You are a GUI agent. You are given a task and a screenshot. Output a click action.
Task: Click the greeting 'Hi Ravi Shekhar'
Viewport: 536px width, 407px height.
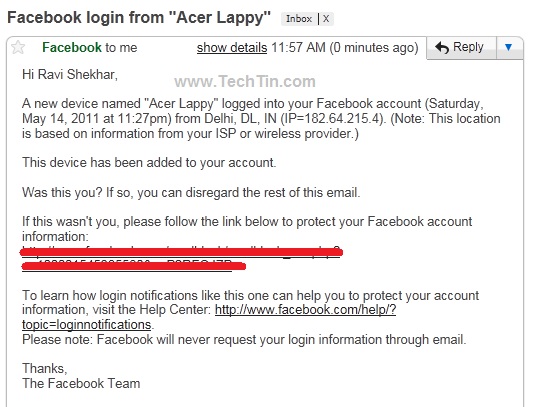[x=70, y=74]
